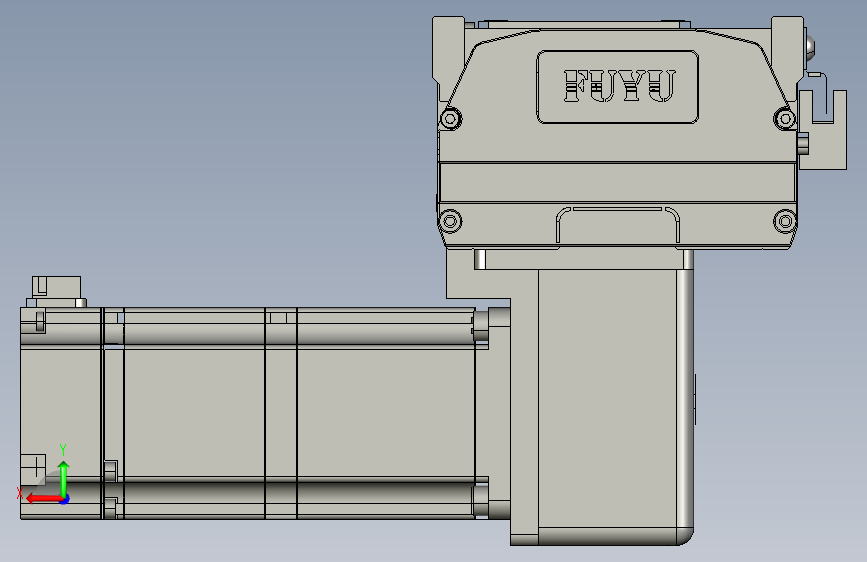This screenshot has width=867, height=562.
Task: Select the upper-left socket screw on the FUYU cover
Action: pyautogui.click(x=451, y=118)
